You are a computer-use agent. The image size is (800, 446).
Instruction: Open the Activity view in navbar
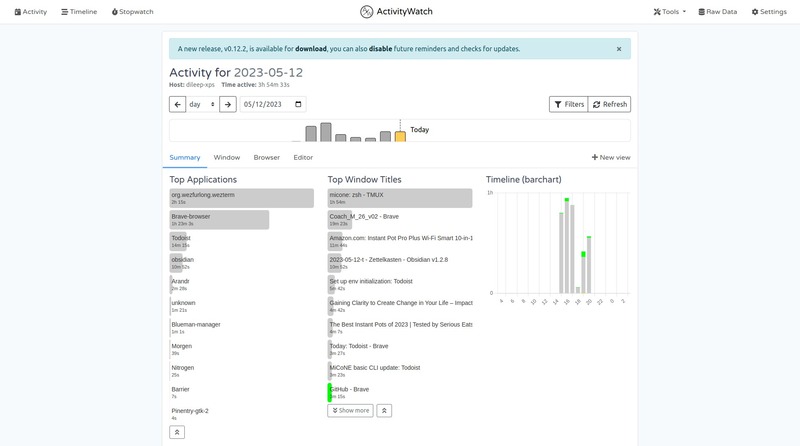tap(31, 12)
